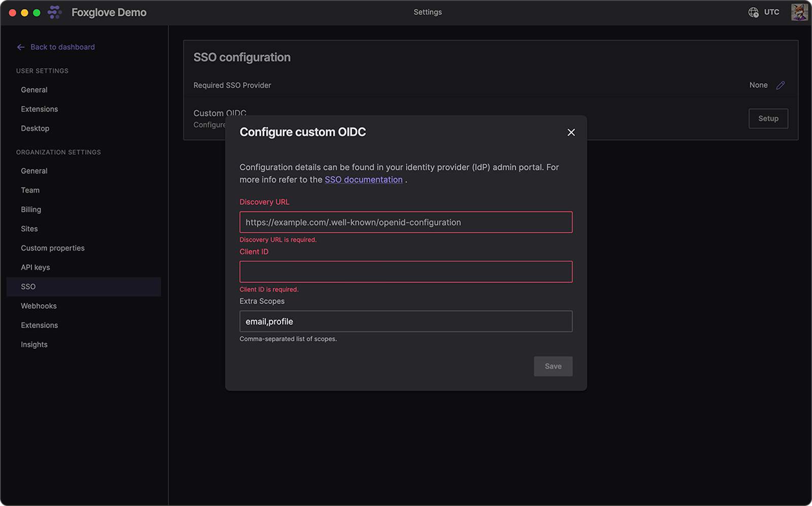Select the Extra Scopes text field

point(405,321)
